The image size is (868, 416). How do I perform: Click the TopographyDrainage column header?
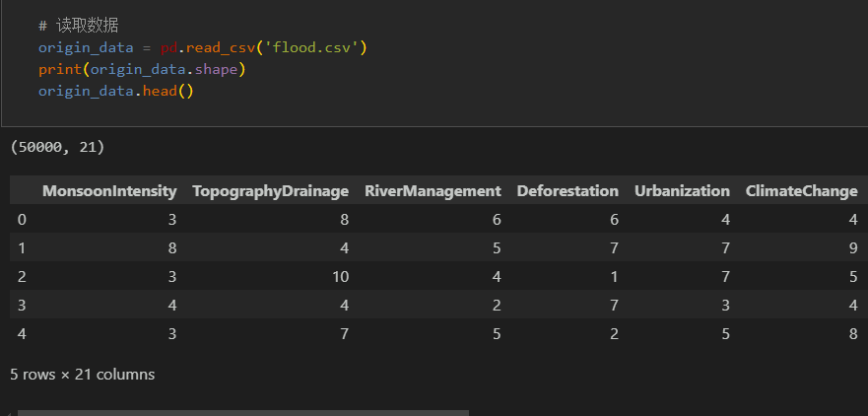[x=270, y=191]
